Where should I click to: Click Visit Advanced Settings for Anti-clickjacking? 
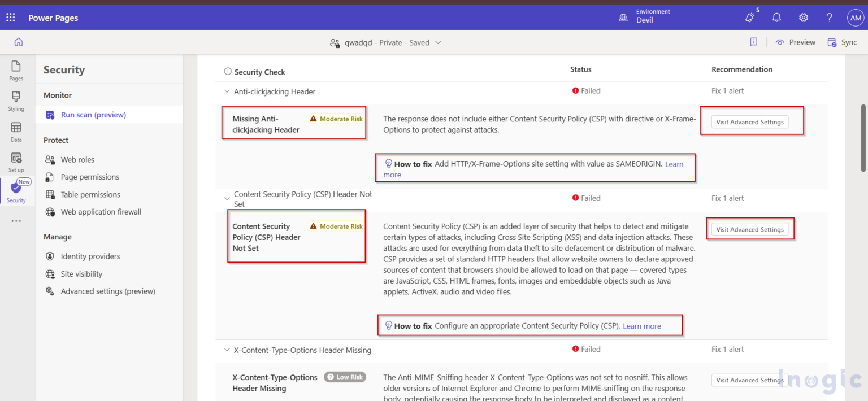click(x=749, y=122)
